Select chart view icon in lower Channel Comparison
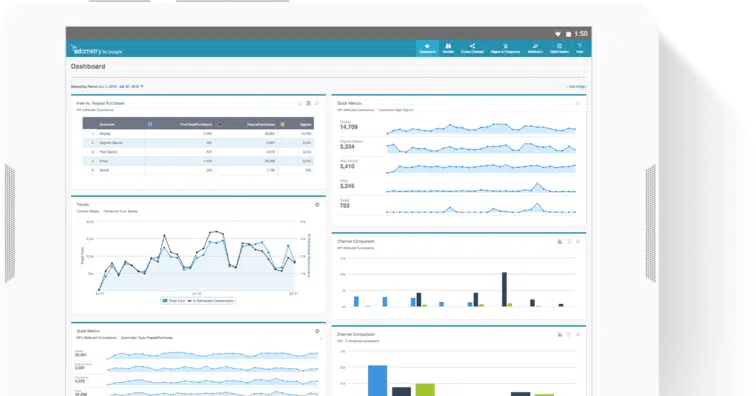756x396 pixels. (x=560, y=334)
